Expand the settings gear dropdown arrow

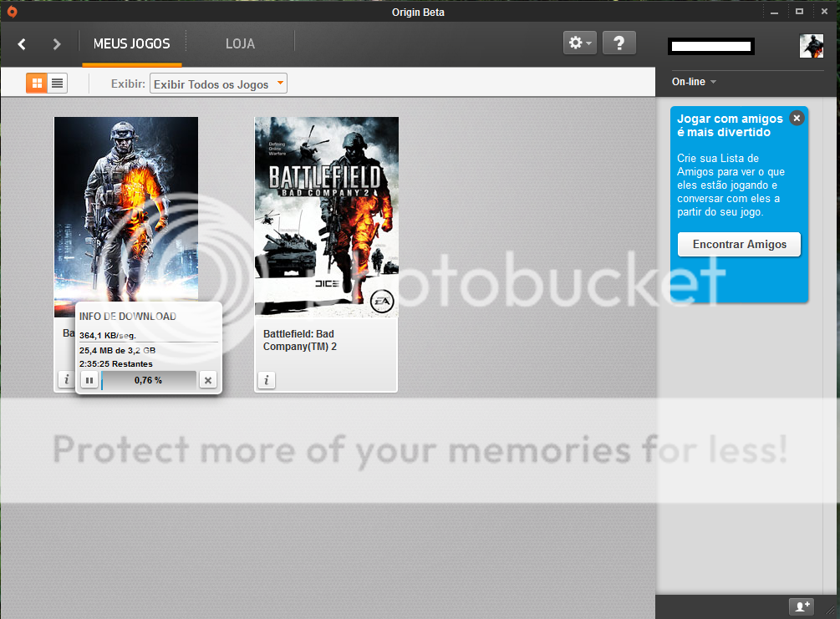588,42
